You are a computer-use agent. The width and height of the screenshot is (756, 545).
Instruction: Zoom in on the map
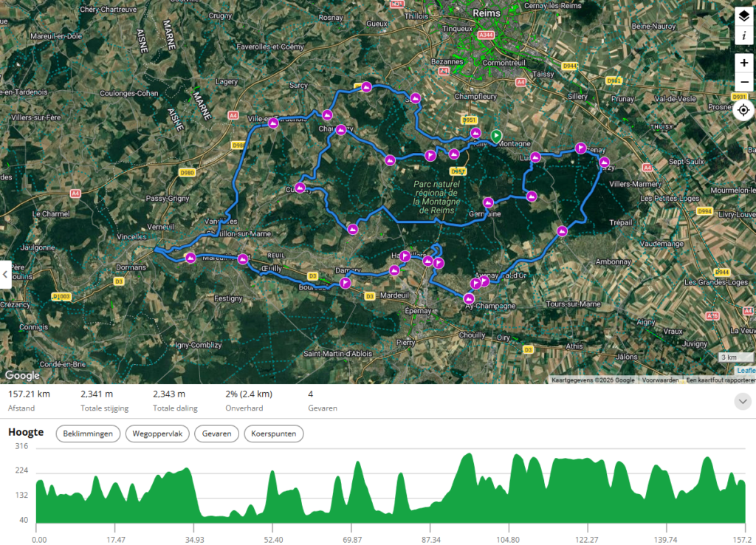[x=744, y=63]
